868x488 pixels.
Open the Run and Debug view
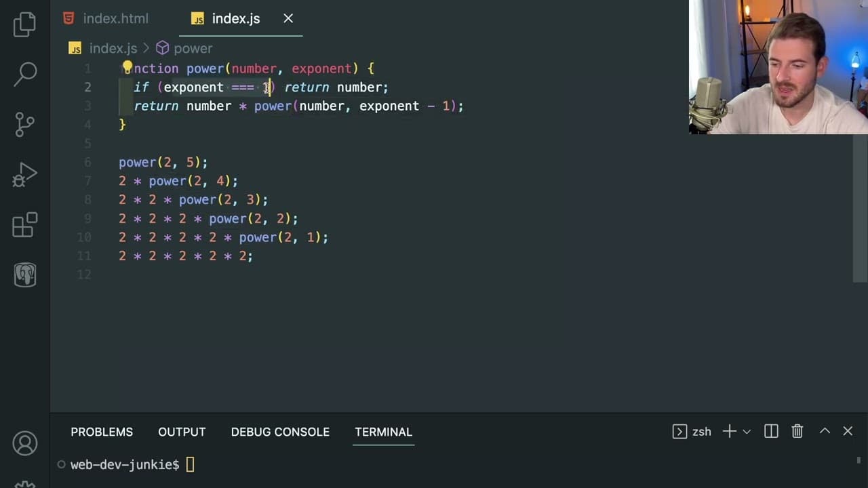(x=24, y=175)
